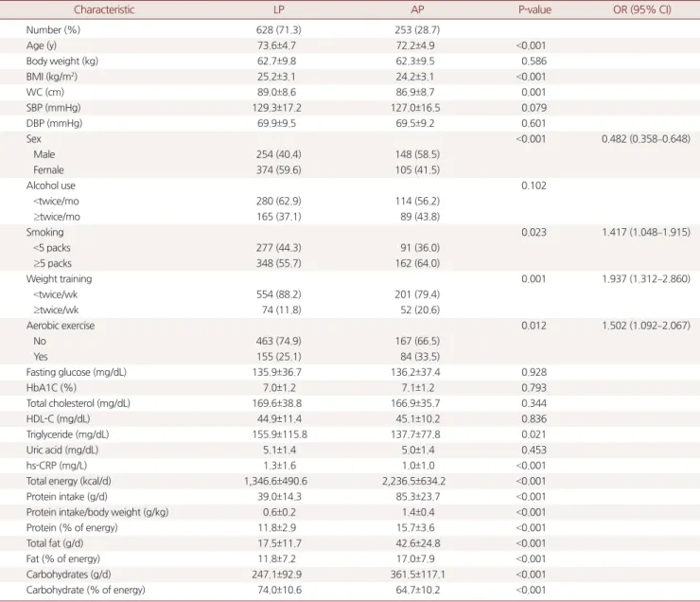Select the LP column header
700x602 pixels.
pyautogui.click(x=278, y=9)
